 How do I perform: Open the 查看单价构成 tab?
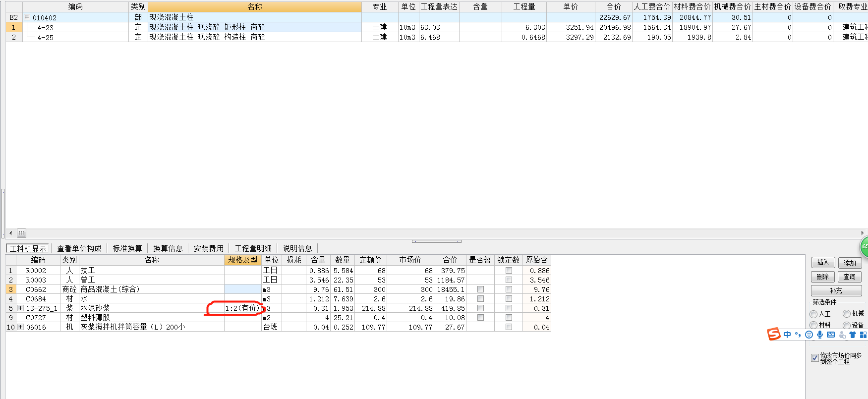(79, 249)
